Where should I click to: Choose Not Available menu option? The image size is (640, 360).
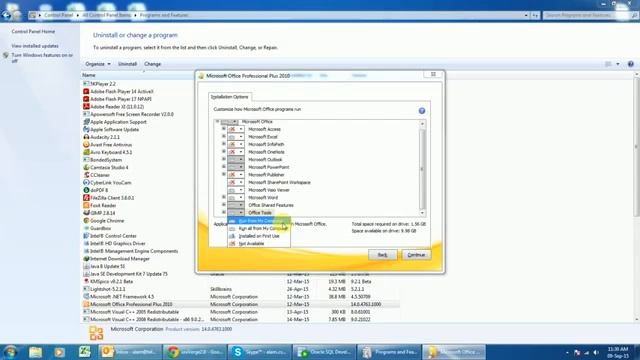pos(259,243)
